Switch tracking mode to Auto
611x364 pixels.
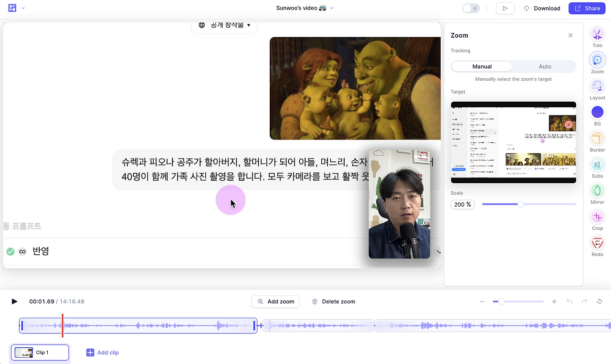pos(545,66)
